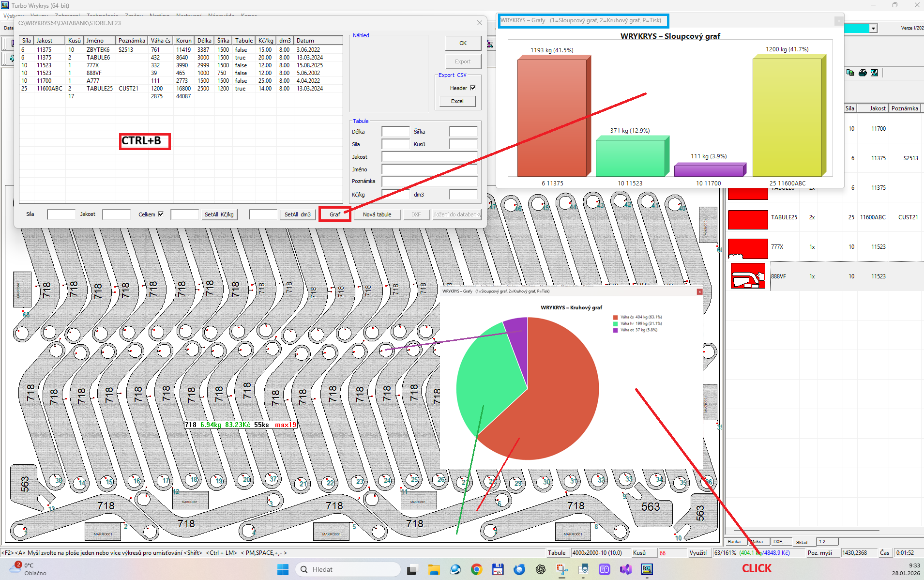Switch to the DXF tab
Screen dimensions: 924x580
pos(780,542)
